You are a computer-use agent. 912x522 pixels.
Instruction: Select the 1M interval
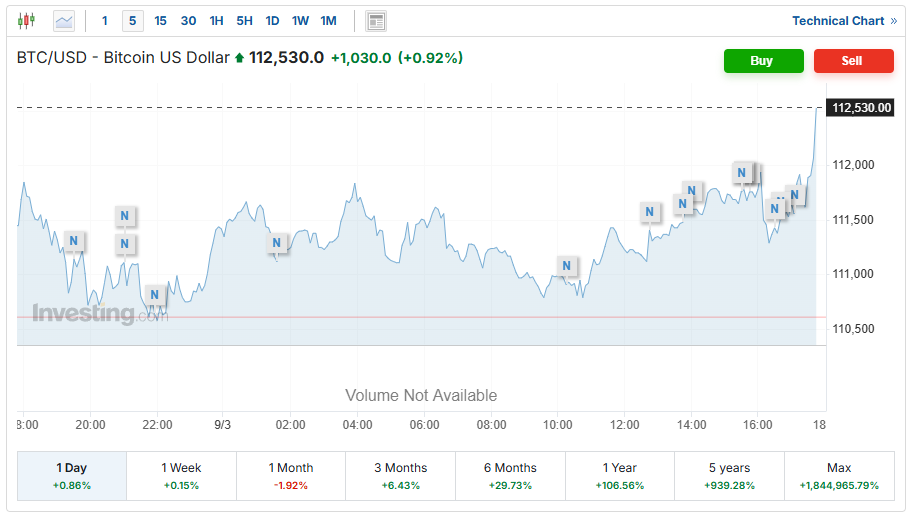pos(329,21)
